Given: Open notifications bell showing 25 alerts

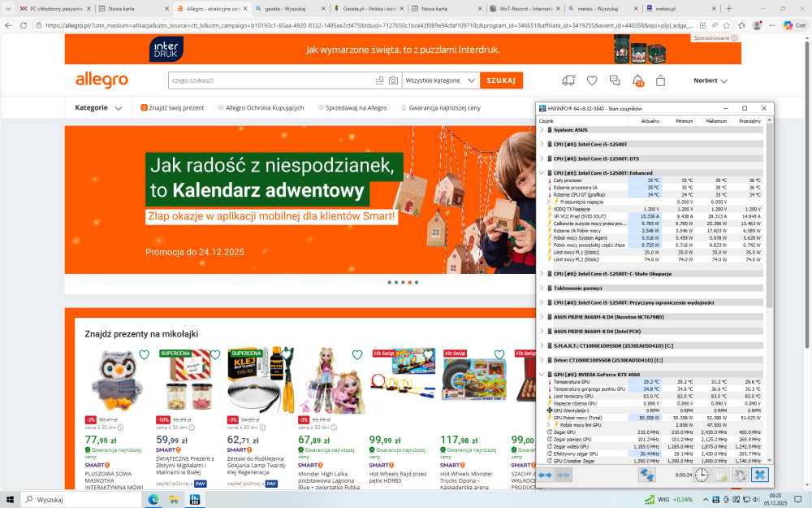Looking at the screenshot, I should (x=637, y=79).
